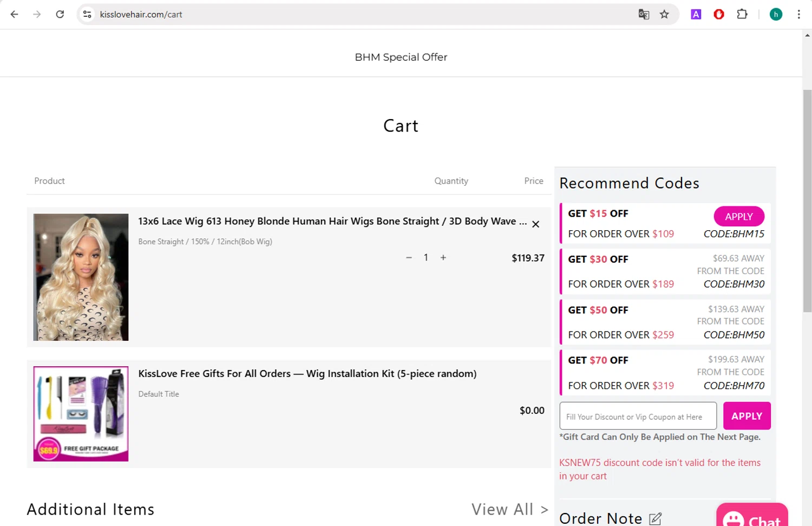Edit the Order Note pencil icon
Viewport: 812px width, 526px height.
[x=655, y=518]
